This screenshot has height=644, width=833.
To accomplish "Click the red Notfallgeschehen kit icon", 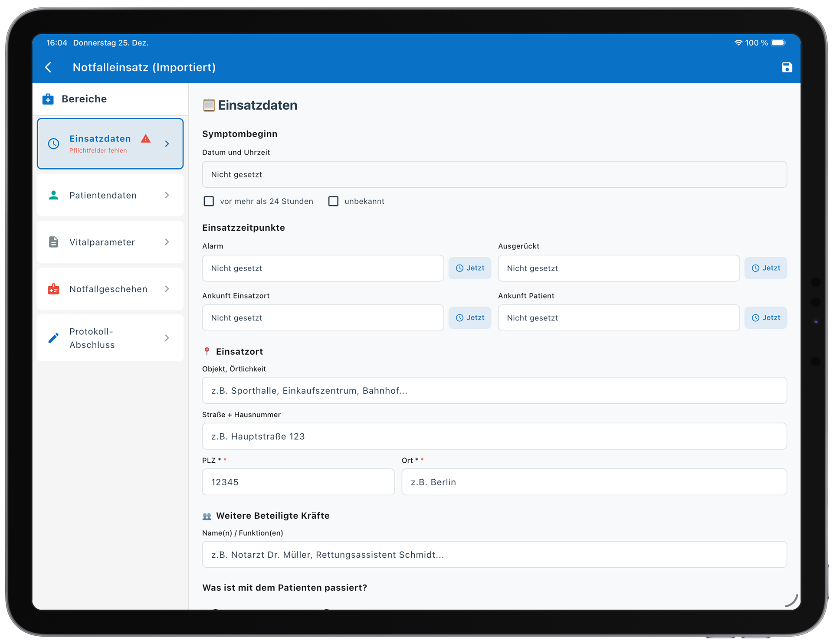I will 54,289.
